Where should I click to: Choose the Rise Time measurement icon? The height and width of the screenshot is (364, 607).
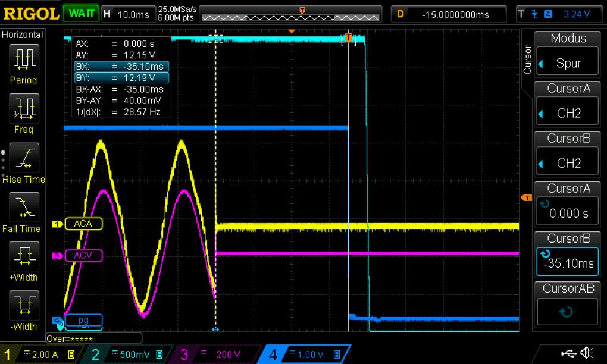tap(24, 158)
